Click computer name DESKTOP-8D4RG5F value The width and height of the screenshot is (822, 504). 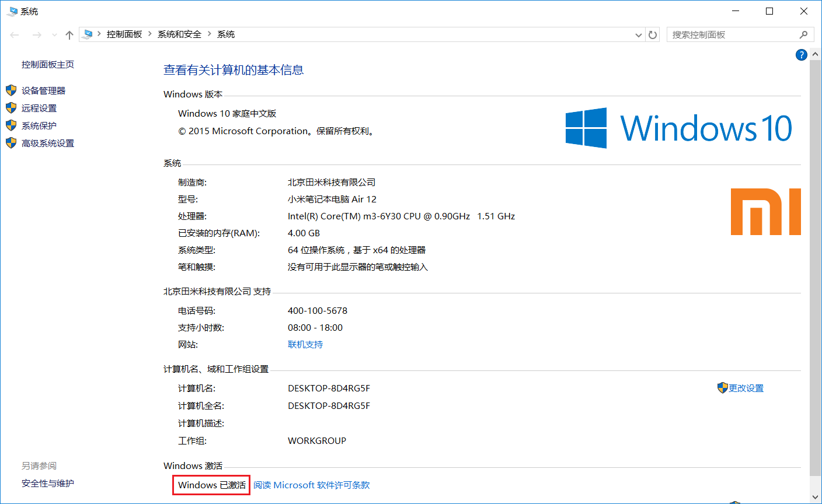tap(329, 388)
